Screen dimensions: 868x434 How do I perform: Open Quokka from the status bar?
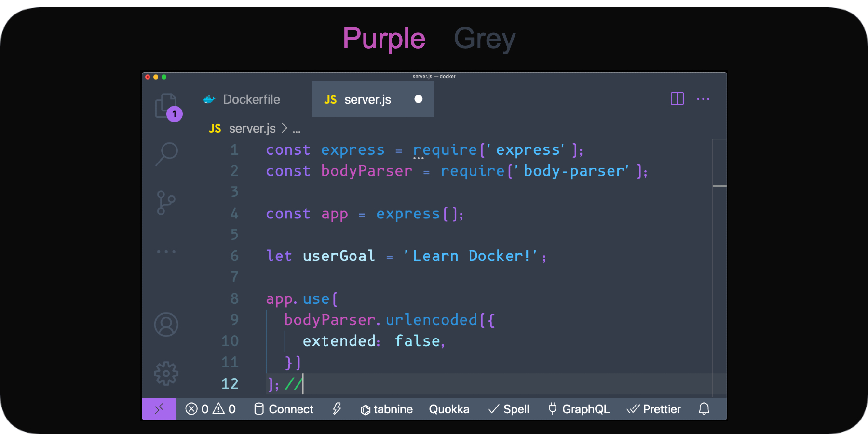click(449, 409)
